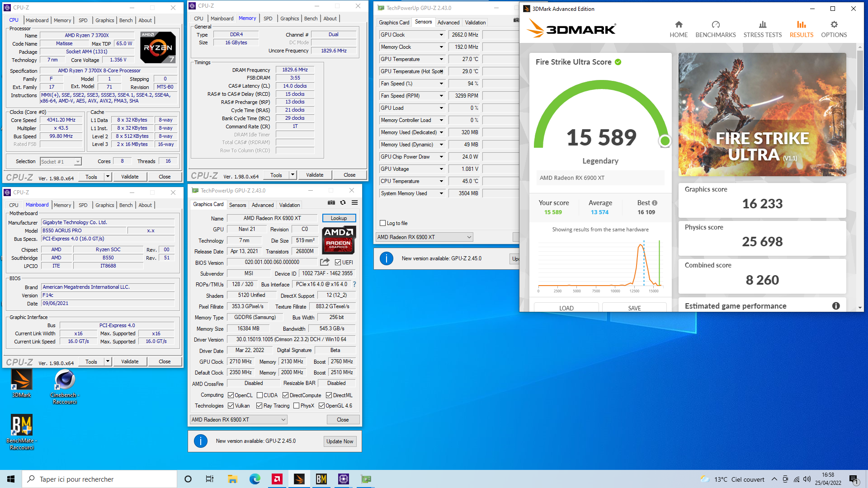Switch to GPU-Z taskbar icon
Screen dimensions: 868x488
[366, 479]
